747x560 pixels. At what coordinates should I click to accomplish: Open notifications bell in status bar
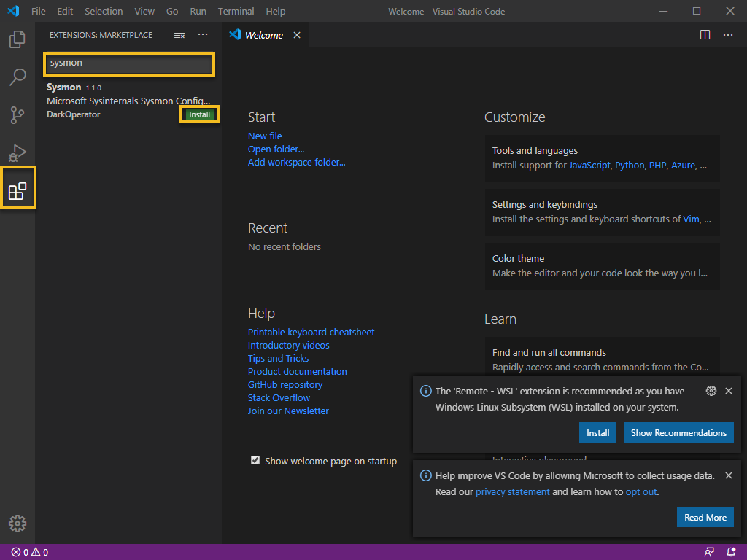click(731, 552)
